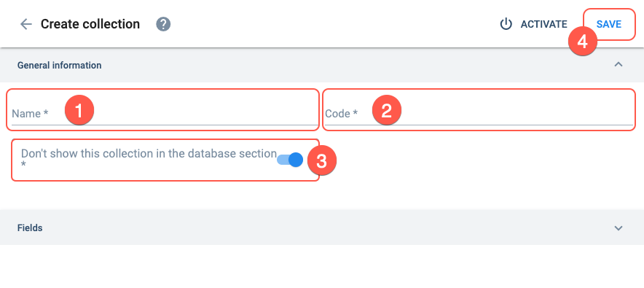Expand the Fields section with the down chevron
This screenshot has height=288, width=644.
coord(618,228)
